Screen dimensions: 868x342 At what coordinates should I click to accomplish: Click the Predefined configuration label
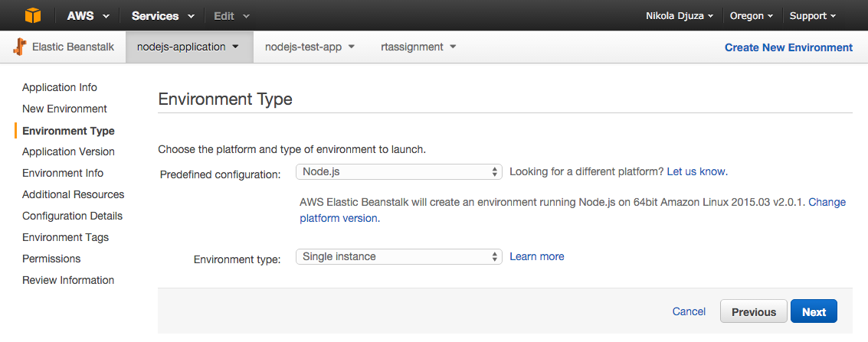221,174
